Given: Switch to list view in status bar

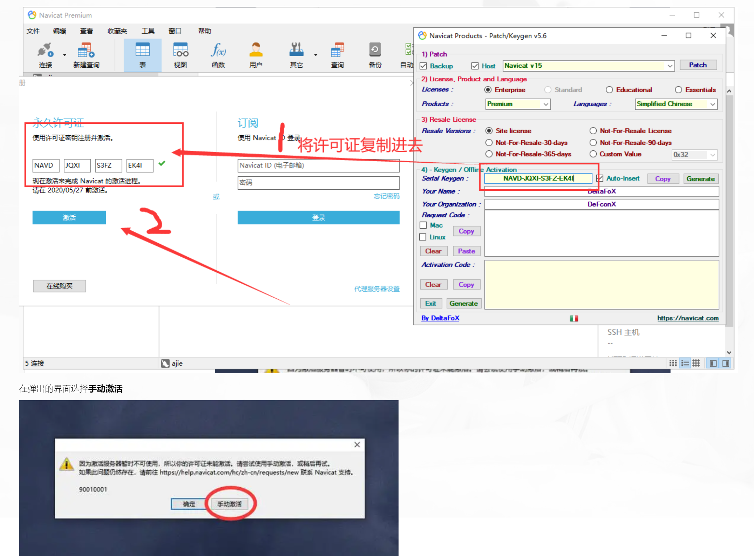Looking at the screenshot, I should pyautogui.click(x=685, y=363).
